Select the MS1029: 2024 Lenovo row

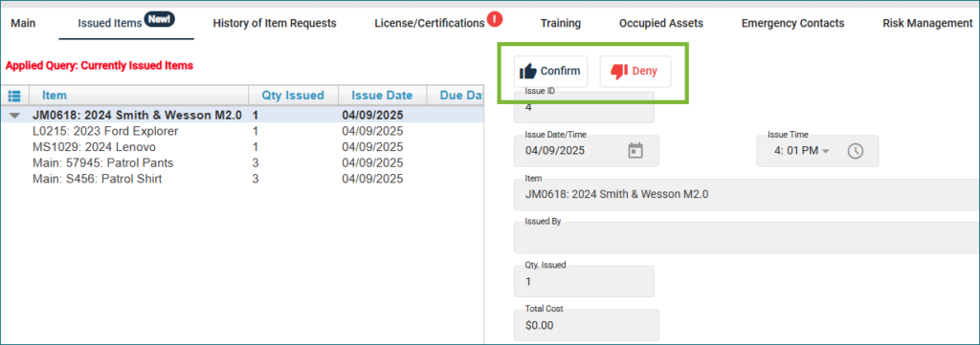coord(242,147)
